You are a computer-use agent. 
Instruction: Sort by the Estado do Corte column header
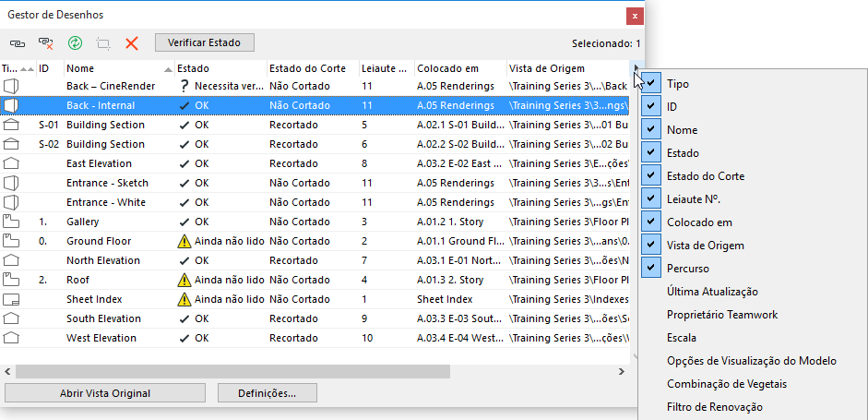(x=313, y=68)
